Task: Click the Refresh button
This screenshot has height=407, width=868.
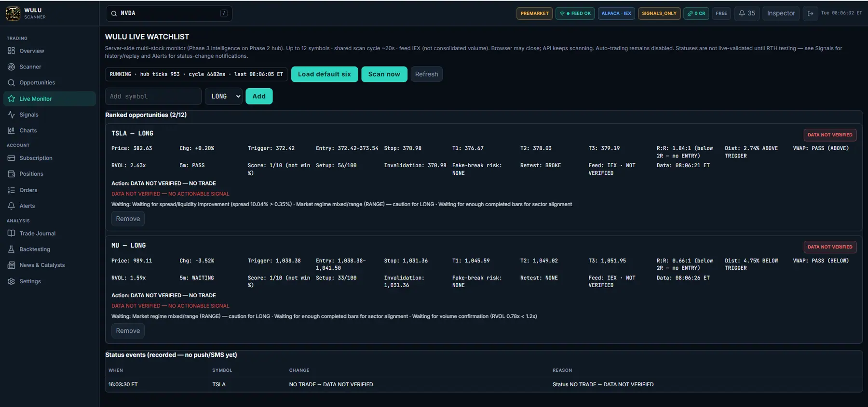Action: coord(427,74)
